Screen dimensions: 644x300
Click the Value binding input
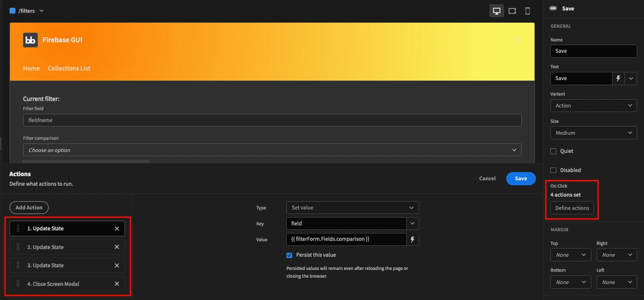(x=346, y=239)
